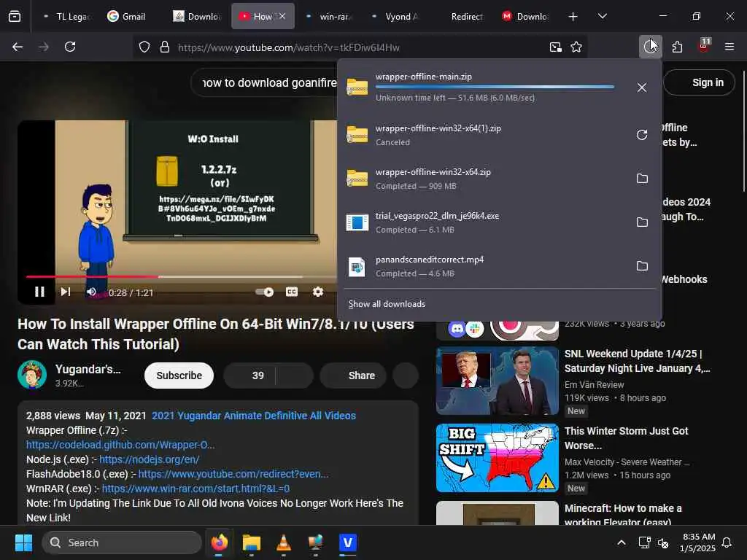747x560 pixels.
Task: Open video player settings gear
Action: (318, 292)
